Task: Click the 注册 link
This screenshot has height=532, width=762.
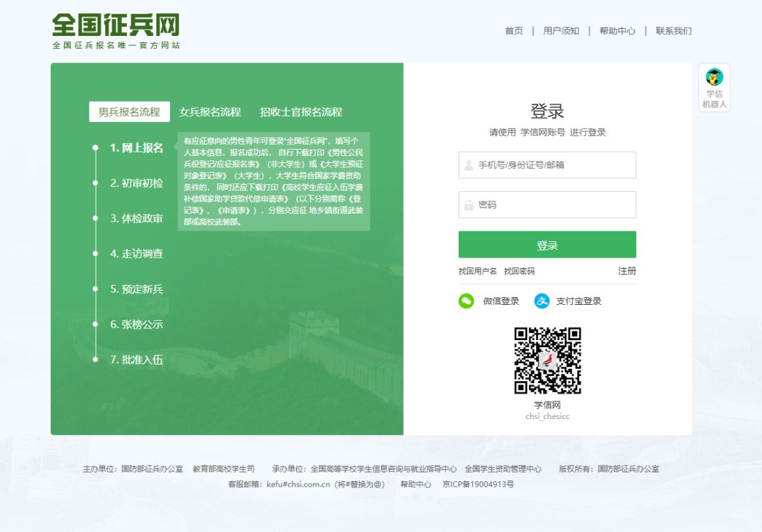Action: click(627, 271)
